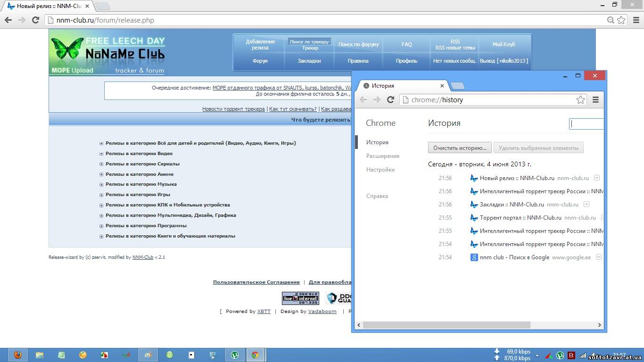The height and width of the screenshot is (362, 644).
Task: Open dropdown for nnm club Google entry
Action: pos(599,257)
